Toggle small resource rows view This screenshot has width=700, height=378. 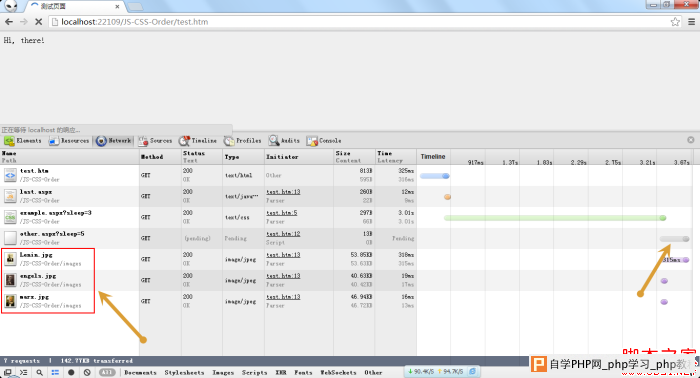55,372
